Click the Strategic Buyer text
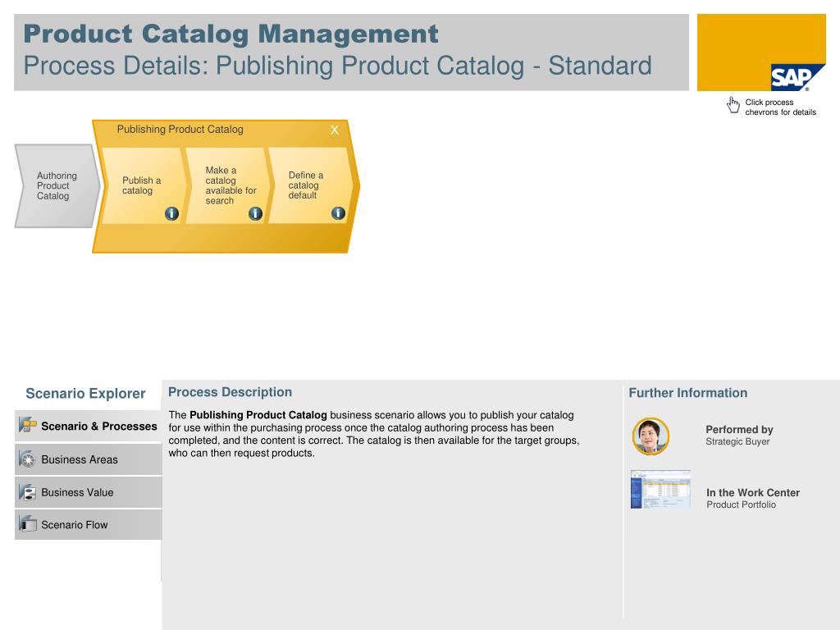The height and width of the screenshot is (630, 840). click(x=737, y=441)
